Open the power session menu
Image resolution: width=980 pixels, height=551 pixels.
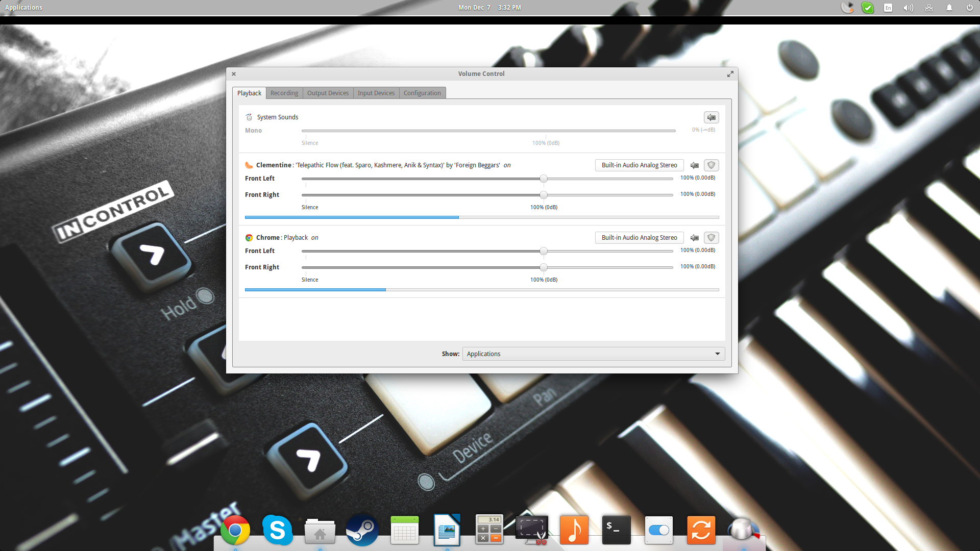[969, 8]
